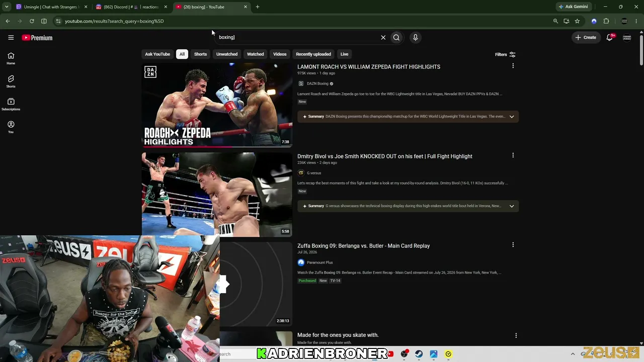Open more actions for Zuffa Boxing 09 video

click(x=513, y=245)
